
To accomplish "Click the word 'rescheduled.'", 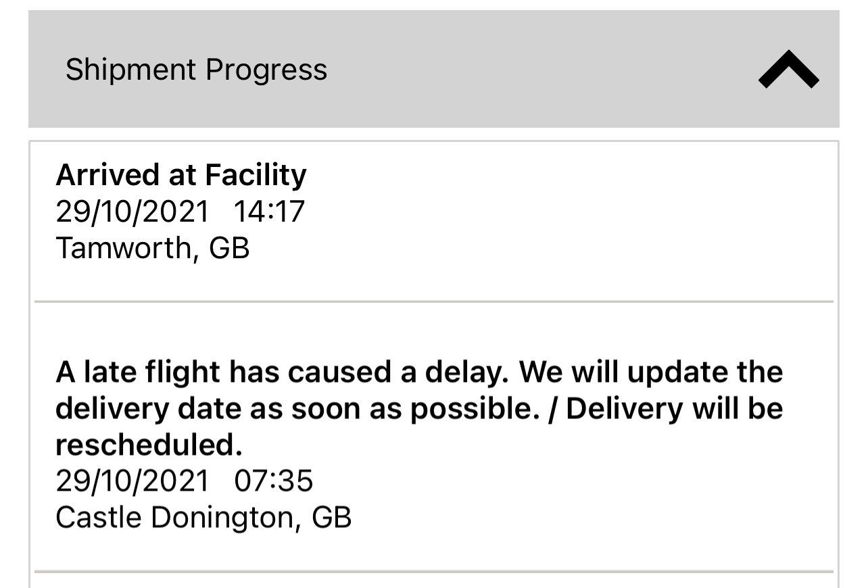I will [x=149, y=445].
